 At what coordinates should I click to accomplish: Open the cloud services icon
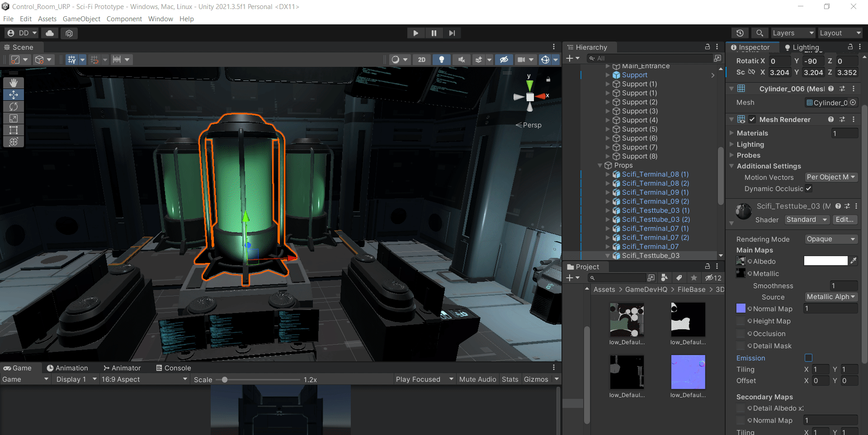50,33
